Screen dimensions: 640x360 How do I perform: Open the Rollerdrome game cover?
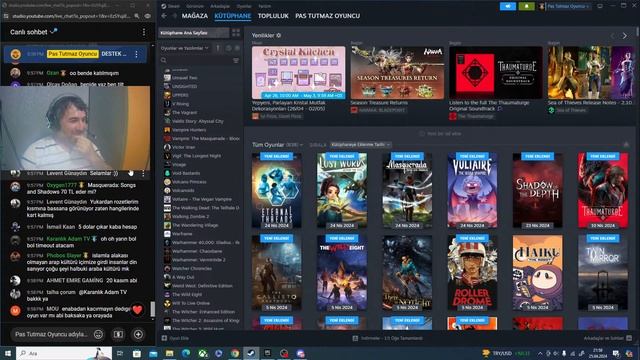coord(472,272)
